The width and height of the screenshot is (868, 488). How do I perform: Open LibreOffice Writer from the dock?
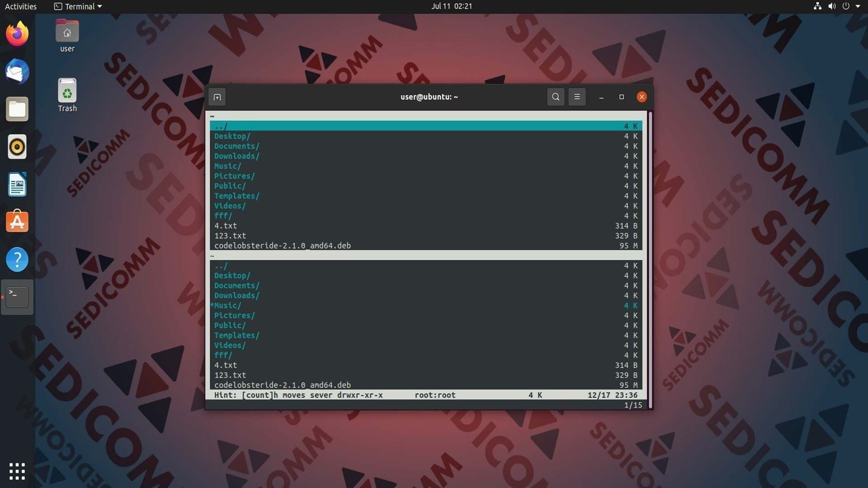(17, 184)
